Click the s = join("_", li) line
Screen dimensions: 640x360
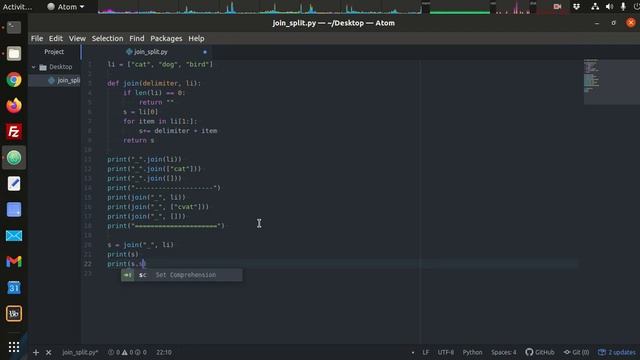[140, 245]
